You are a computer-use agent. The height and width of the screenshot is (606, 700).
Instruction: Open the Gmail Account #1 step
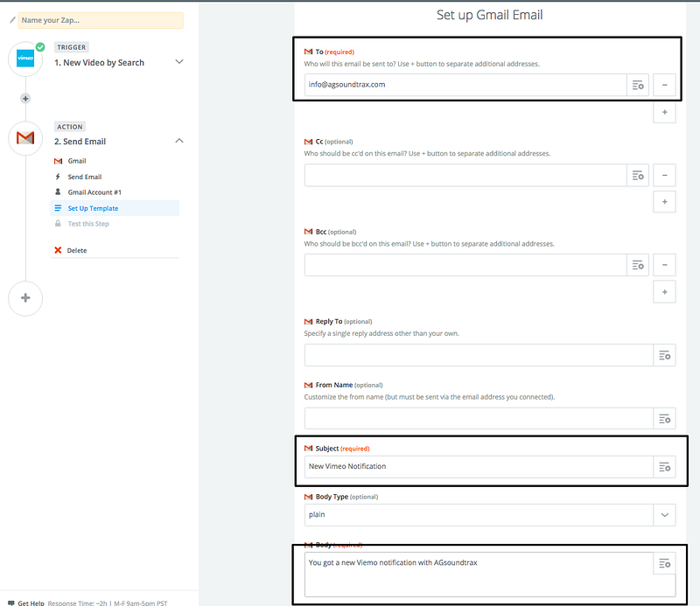pyautogui.click(x=94, y=192)
